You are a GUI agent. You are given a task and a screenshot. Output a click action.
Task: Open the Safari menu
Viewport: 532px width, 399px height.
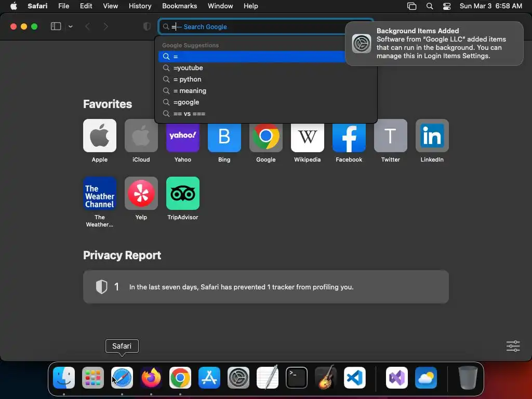click(37, 6)
